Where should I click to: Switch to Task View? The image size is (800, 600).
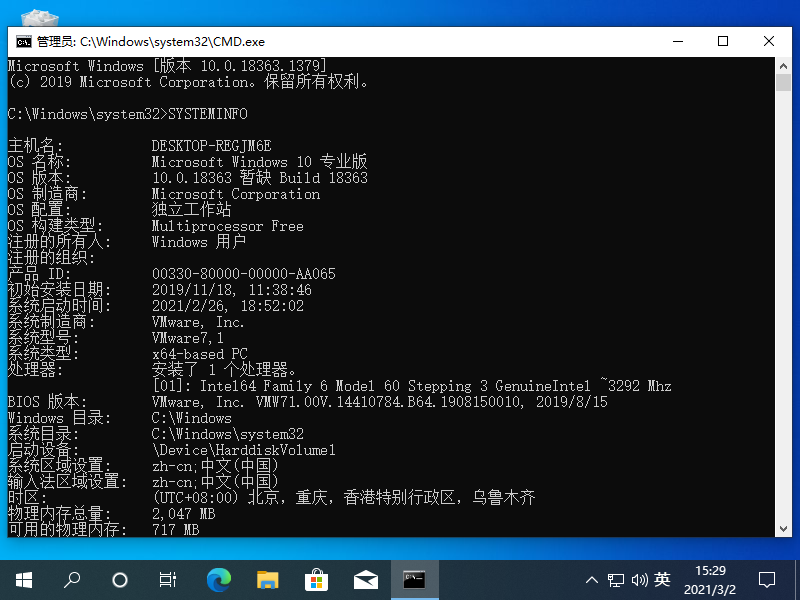coord(167,579)
